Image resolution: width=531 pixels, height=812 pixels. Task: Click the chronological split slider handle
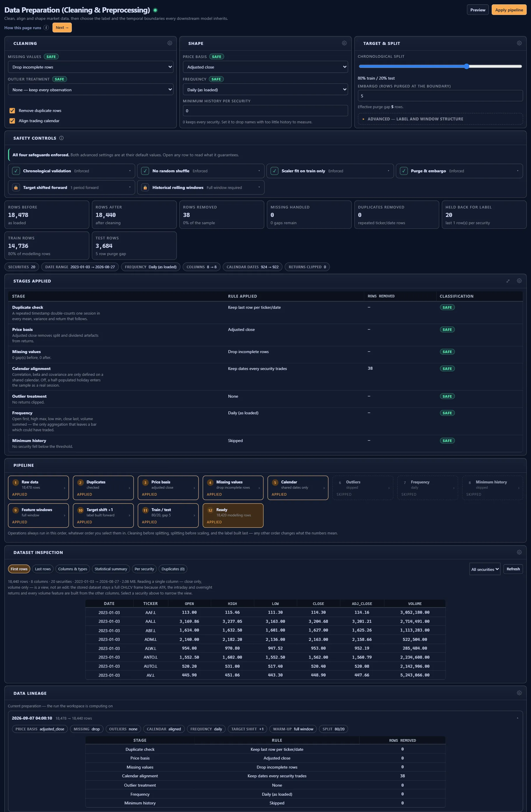pos(467,66)
